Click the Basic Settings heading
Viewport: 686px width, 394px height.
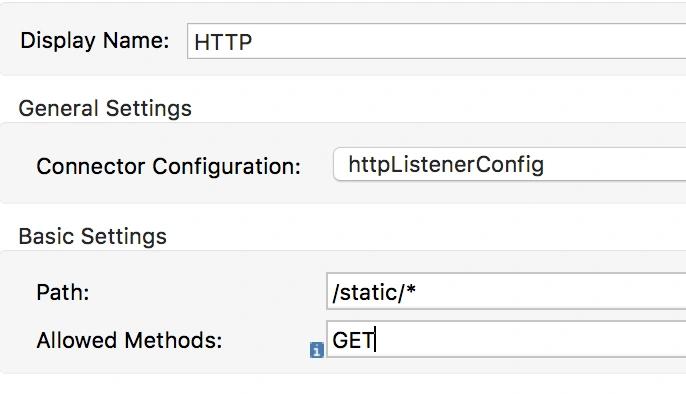pos(92,236)
